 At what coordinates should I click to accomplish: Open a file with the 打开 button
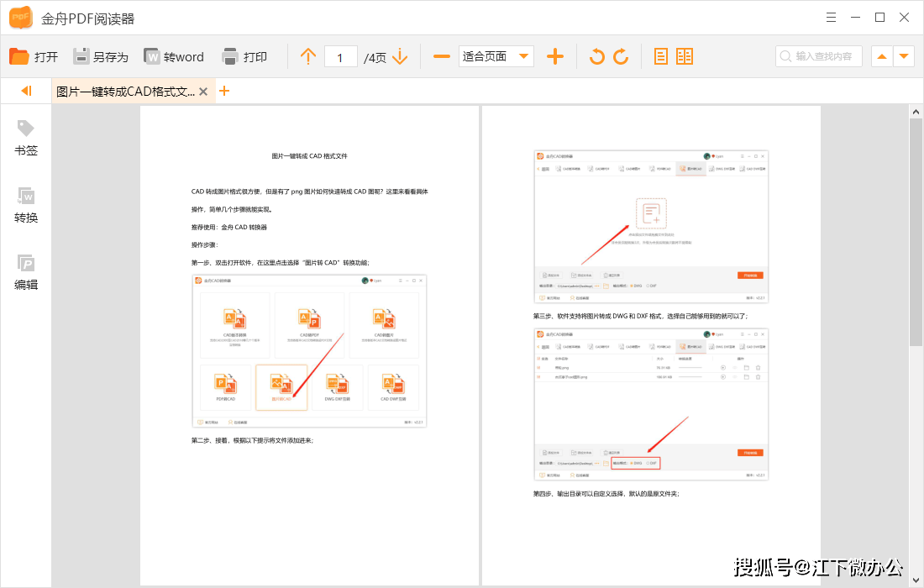[x=34, y=56]
